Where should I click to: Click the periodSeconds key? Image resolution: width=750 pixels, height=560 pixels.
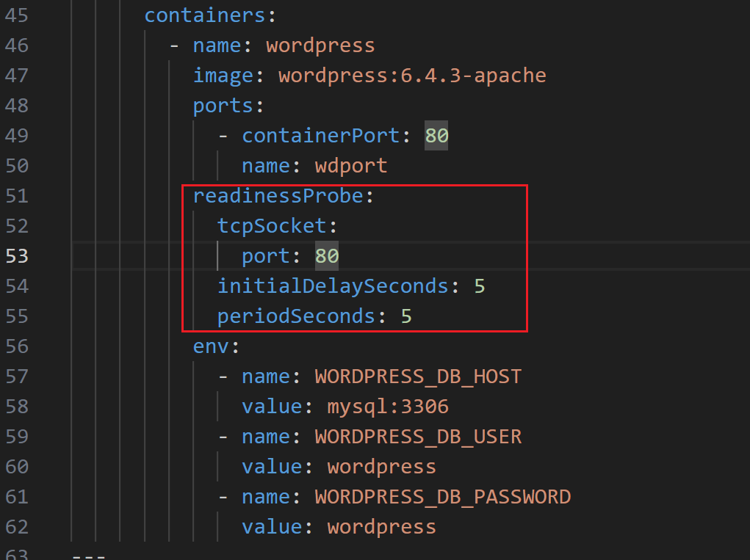point(296,316)
